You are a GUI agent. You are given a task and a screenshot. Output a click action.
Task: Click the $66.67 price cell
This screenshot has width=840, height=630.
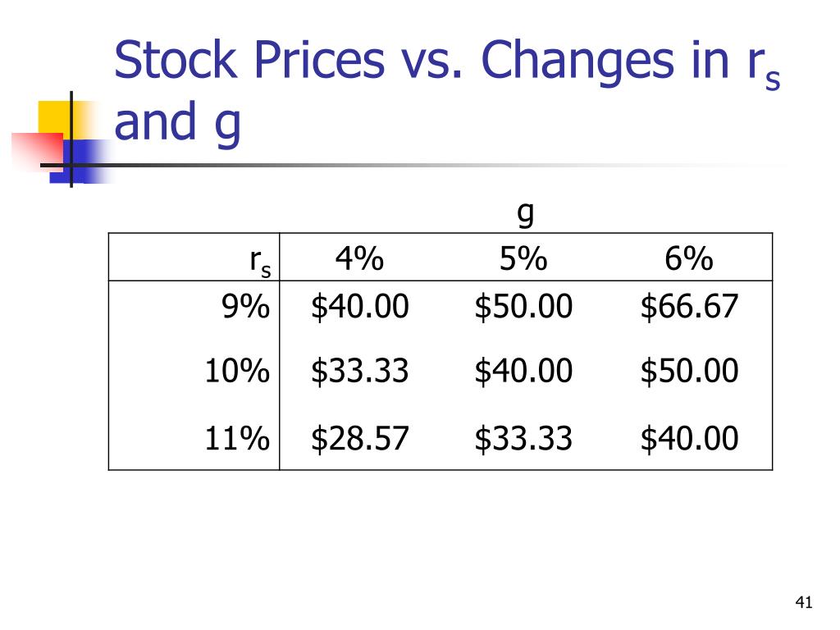[689, 307]
